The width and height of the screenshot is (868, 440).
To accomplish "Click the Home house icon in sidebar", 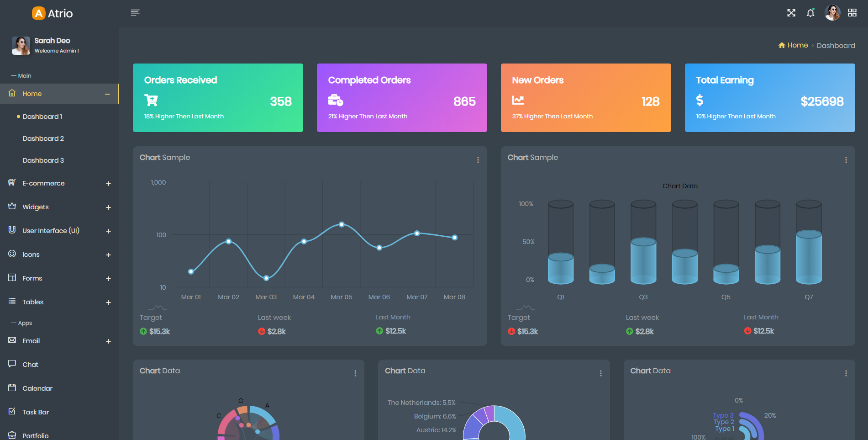I will tap(12, 93).
